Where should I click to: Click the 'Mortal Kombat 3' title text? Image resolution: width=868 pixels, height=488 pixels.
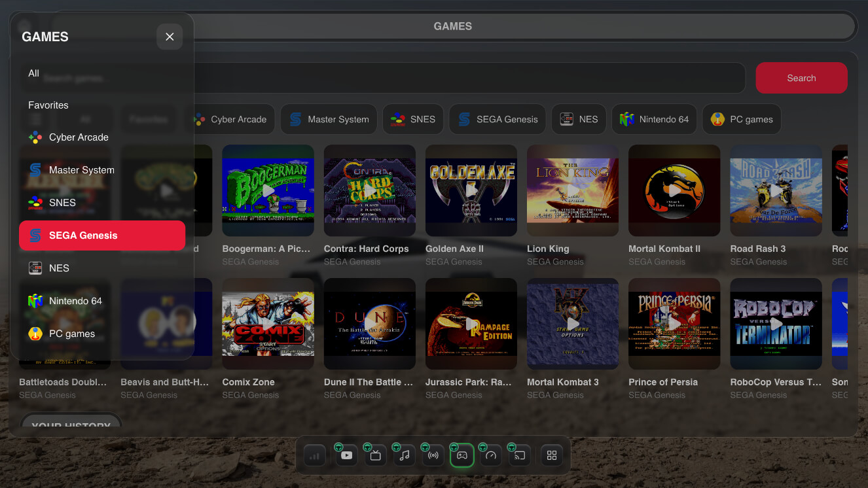click(x=563, y=382)
